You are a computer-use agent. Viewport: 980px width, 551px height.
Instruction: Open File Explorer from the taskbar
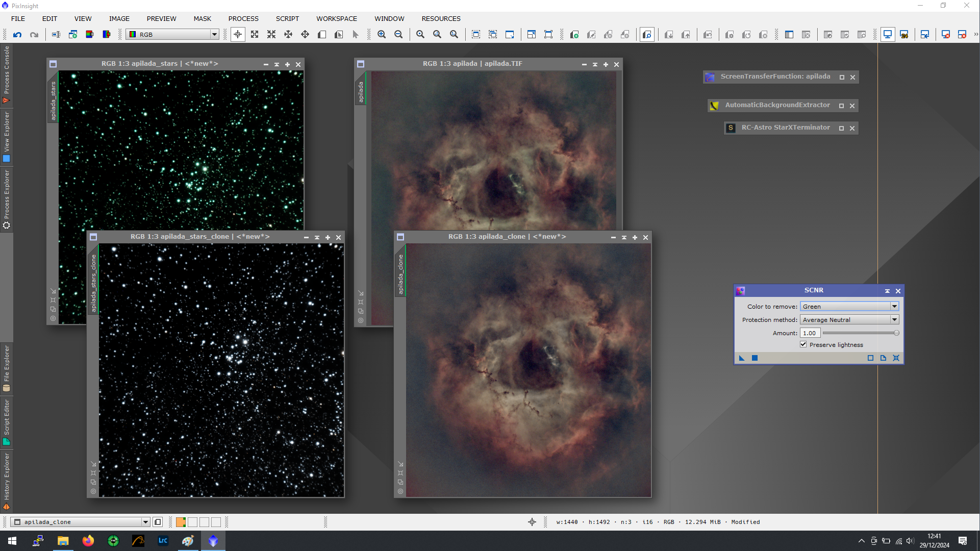coord(63,541)
